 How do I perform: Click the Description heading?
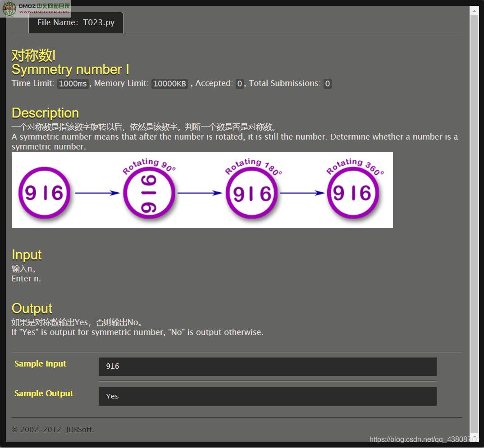(x=46, y=113)
